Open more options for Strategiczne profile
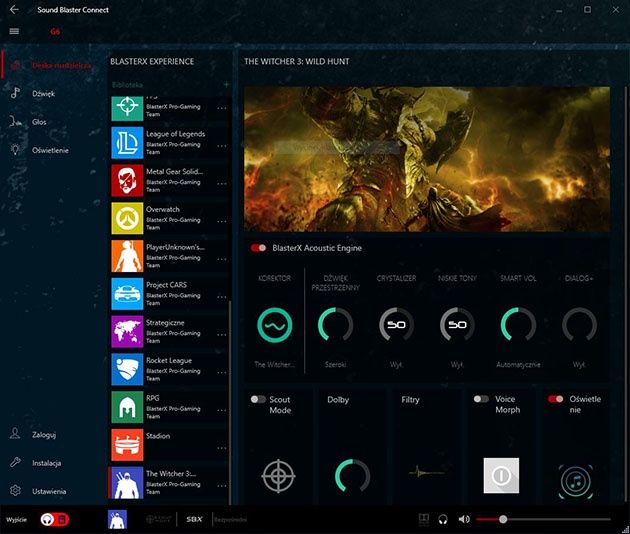 (x=222, y=335)
